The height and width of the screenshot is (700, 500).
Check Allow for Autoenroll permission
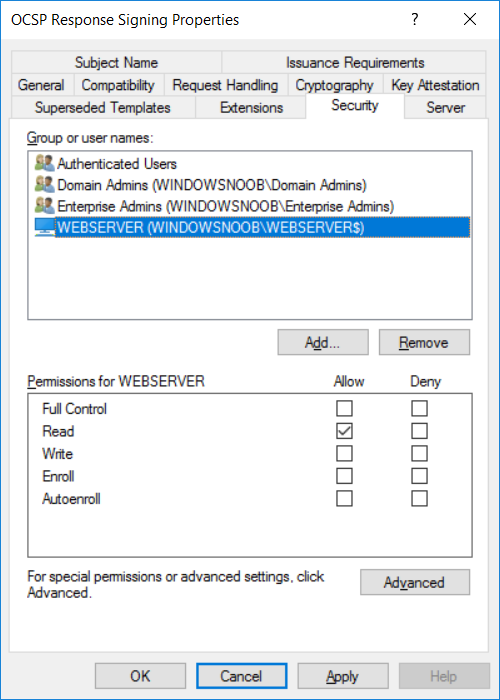[x=344, y=498]
